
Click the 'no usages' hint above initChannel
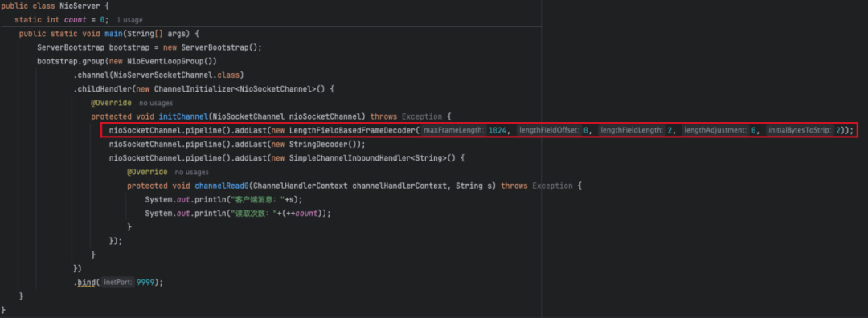coord(156,103)
